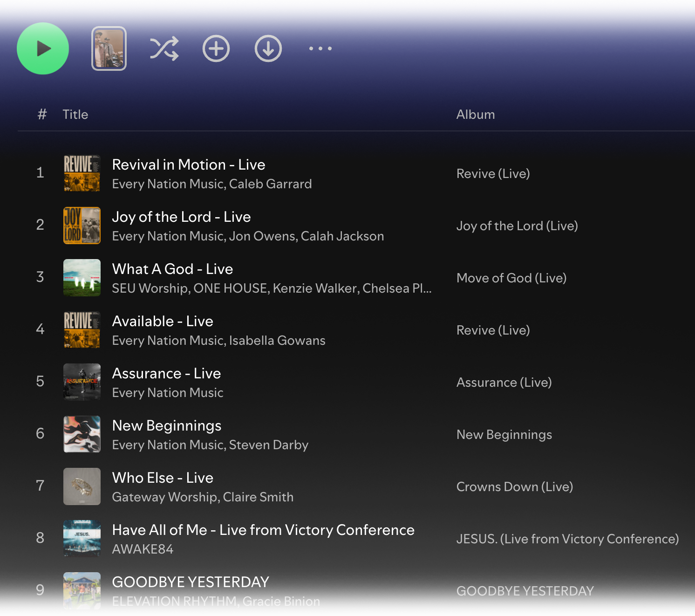The image size is (695, 616).
Task: Click the Album column header
Action: click(x=475, y=115)
